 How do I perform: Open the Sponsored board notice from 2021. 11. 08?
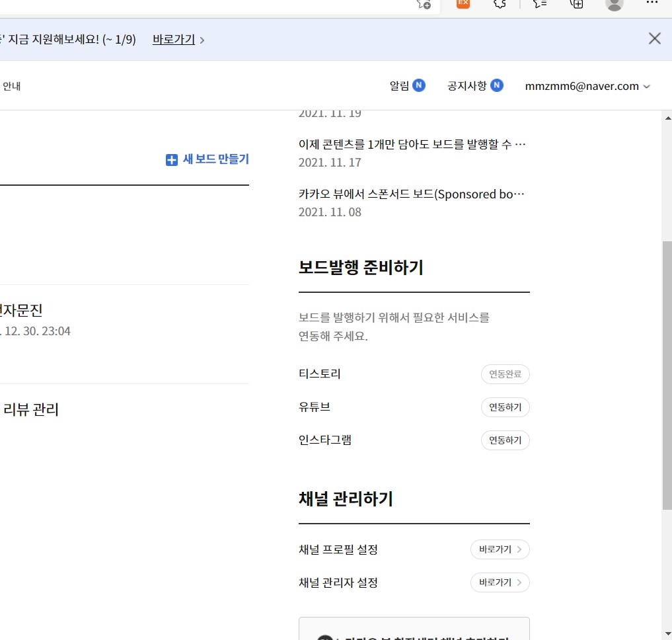412,194
